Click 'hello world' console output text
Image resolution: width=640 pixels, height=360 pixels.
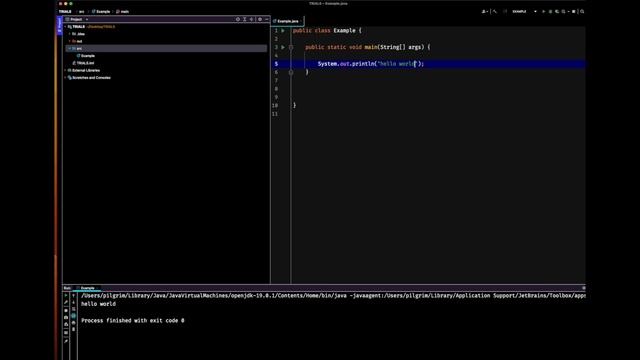coord(98,304)
